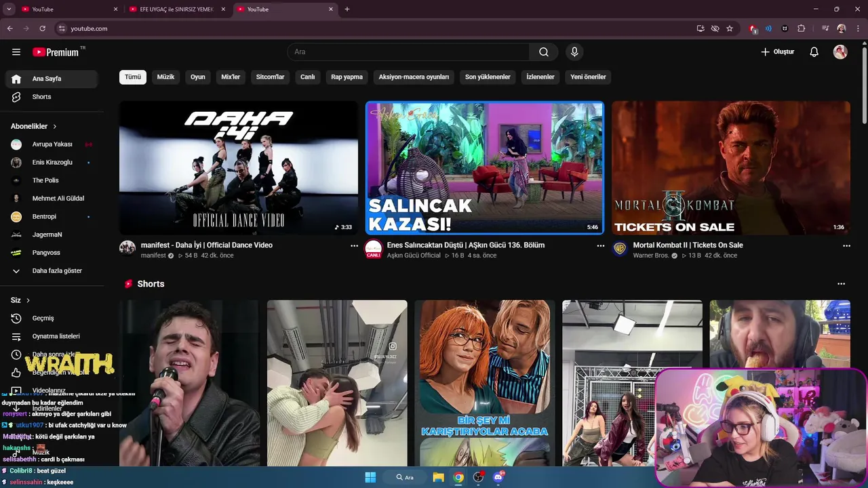The image size is (868, 488).
Task: Select the Yeni öneriler chip
Action: pos(588,77)
